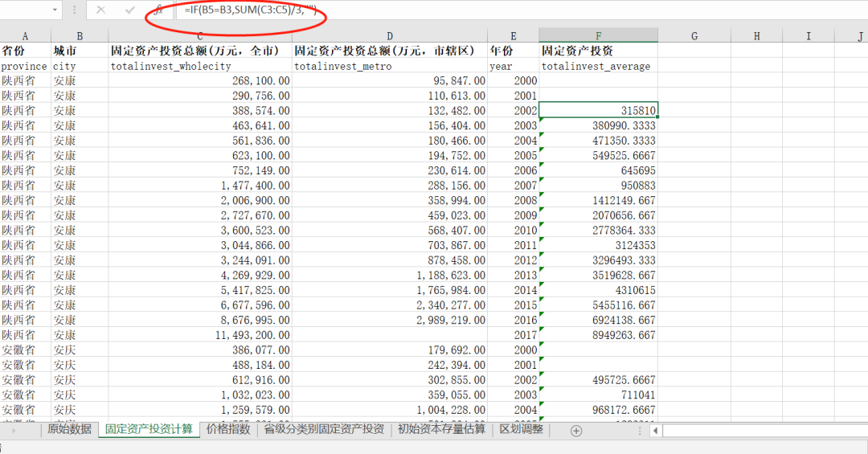The width and height of the screenshot is (868, 454).
Task: Click the formula bar confirm checkmark icon
Action: pyautogui.click(x=130, y=10)
